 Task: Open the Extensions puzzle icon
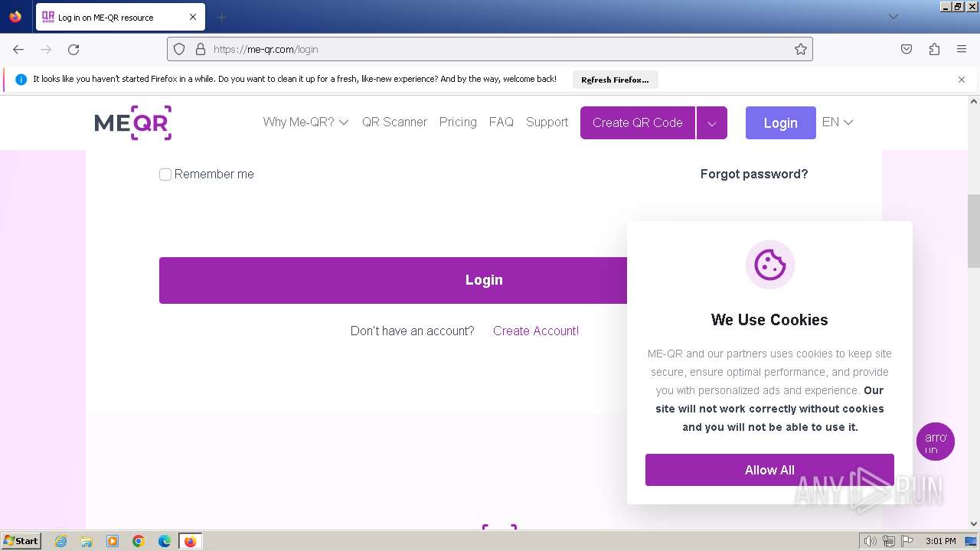point(934,49)
